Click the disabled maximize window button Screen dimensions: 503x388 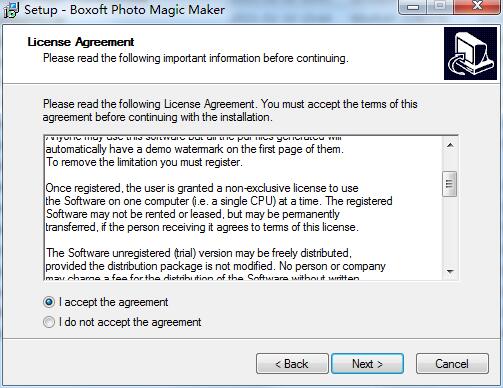[x=440, y=6]
